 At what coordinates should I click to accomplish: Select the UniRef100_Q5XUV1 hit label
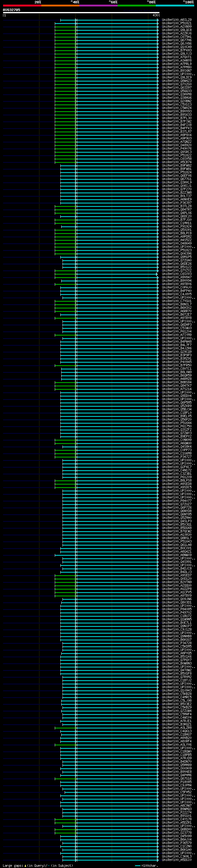pyautogui.click(x=176, y=230)
